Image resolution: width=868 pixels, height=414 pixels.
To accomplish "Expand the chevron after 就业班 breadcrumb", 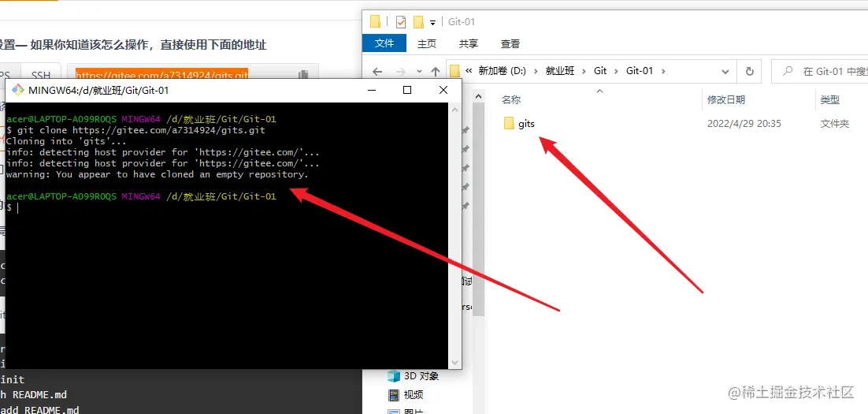I will coord(584,71).
